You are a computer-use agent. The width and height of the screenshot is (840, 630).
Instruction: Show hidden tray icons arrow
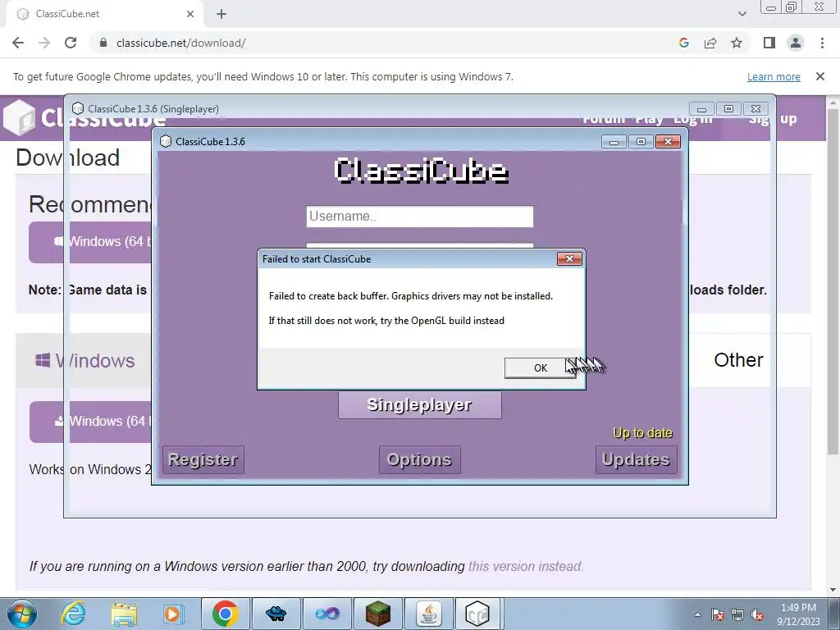point(697,614)
